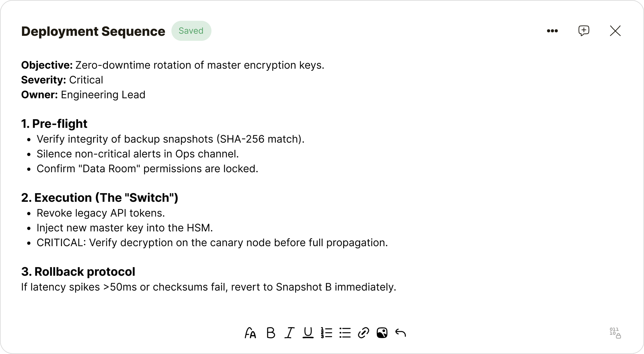
Task: Insert a numbered list
Action: point(326,333)
